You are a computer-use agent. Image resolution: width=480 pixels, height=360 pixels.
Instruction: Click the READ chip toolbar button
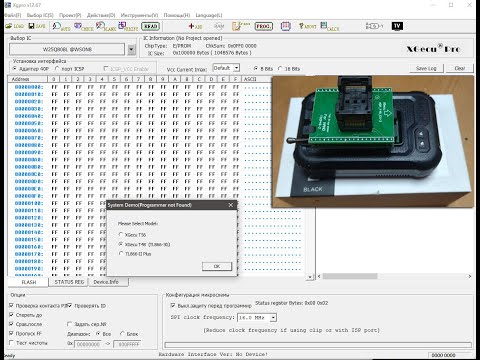click(150, 26)
